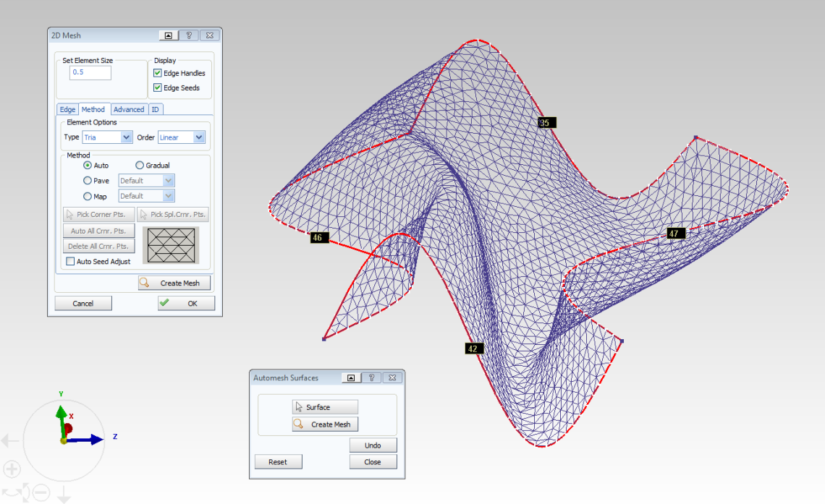Click the mesh pattern preview thumbnail

pos(171,245)
